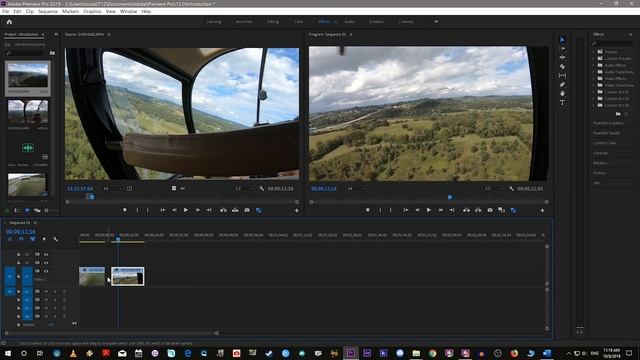The image size is (640, 360).
Task: Open Program monitor button editor plus
Action: pos(542,211)
